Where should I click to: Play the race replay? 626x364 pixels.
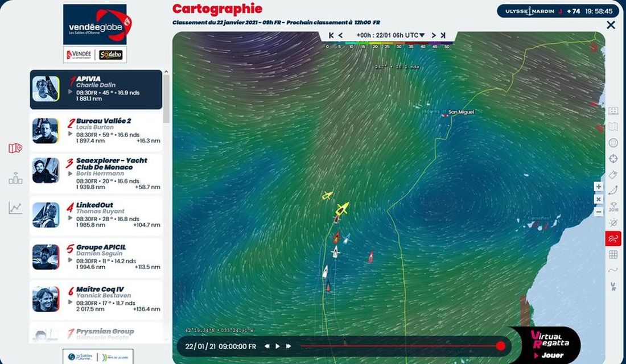point(278,346)
